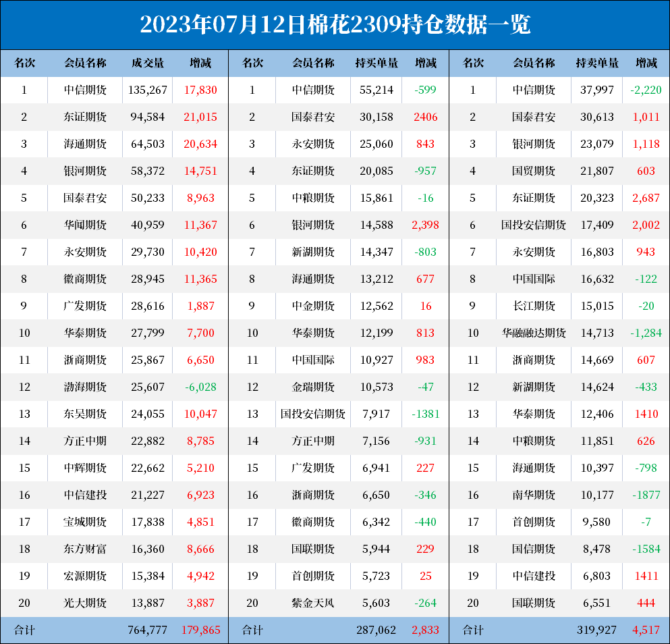Select the 64,503 volume cell
The image size is (670, 644).
[x=147, y=144]
